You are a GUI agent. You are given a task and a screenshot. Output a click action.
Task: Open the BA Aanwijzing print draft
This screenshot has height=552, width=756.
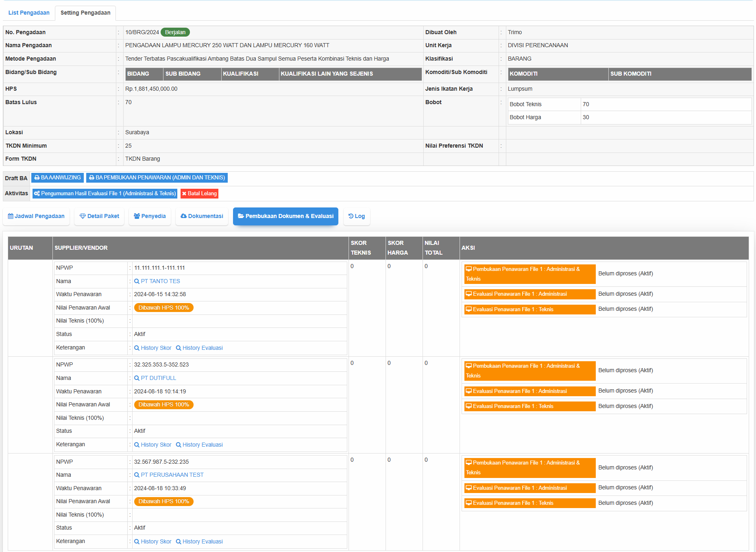point(57,178)
